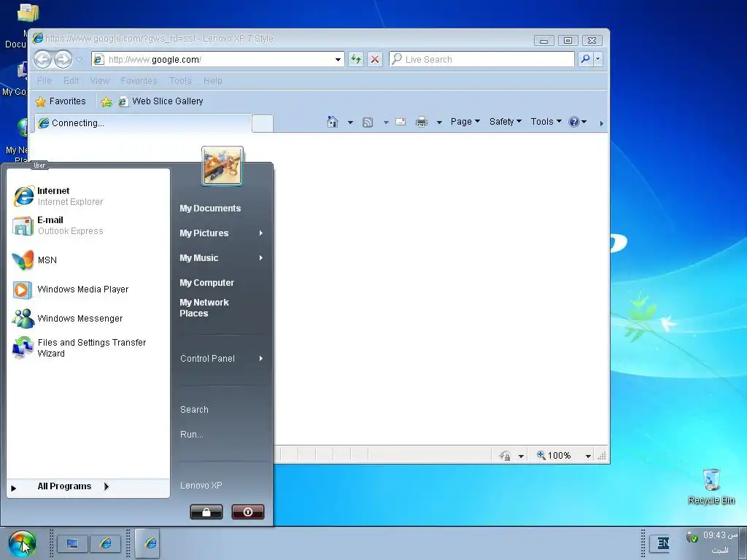Open E-mail Outlook Express entry
The width and height of the screenshot is (747, 560).
88,225
